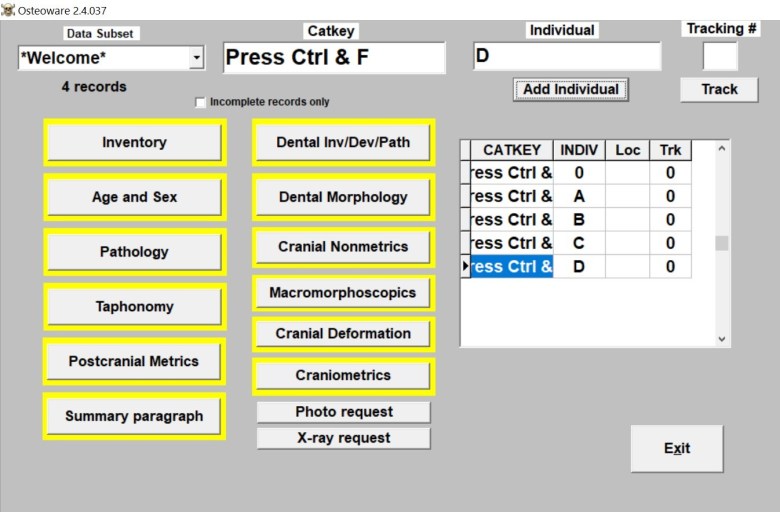
Task: Select the Macromorphoscopics button
Action: [343, 293]
